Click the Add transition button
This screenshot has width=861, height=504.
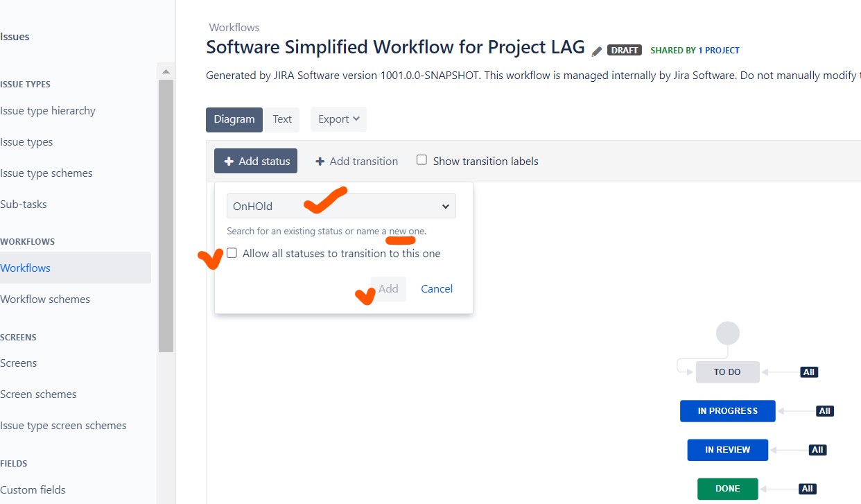point(356,161)
